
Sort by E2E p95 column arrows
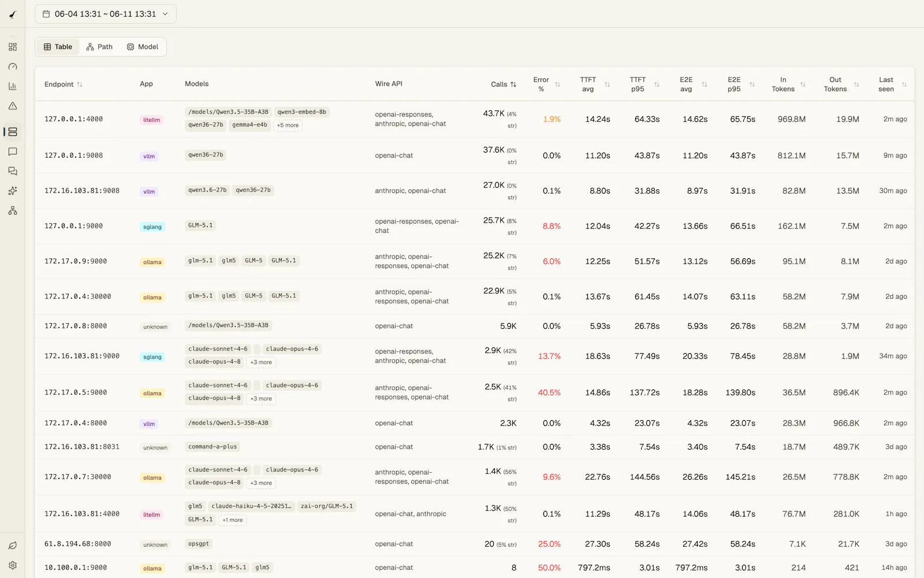coord(752,84)
